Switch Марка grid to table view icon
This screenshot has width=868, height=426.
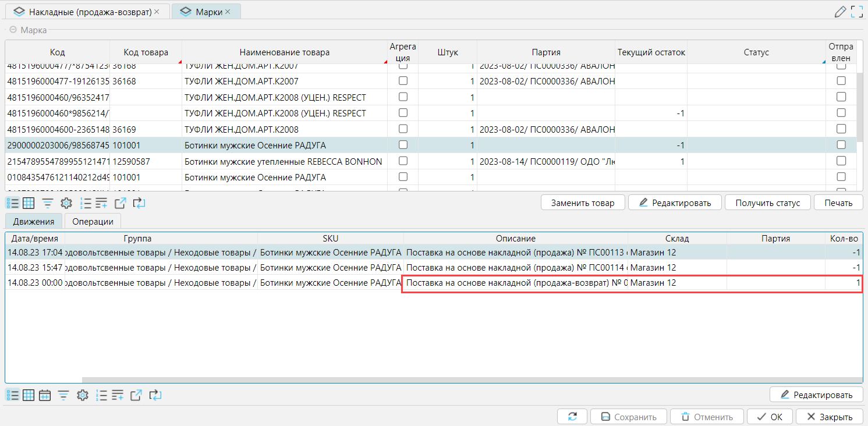pos(29,203)
